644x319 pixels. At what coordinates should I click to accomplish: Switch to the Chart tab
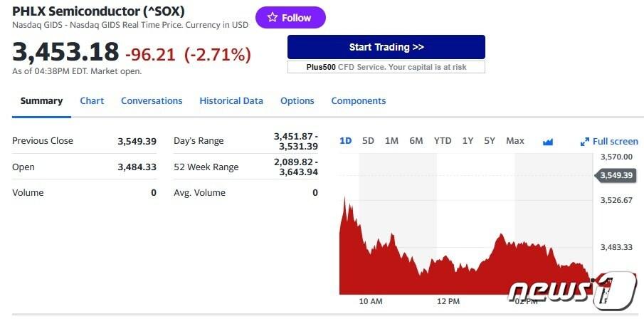pos(92,101)
